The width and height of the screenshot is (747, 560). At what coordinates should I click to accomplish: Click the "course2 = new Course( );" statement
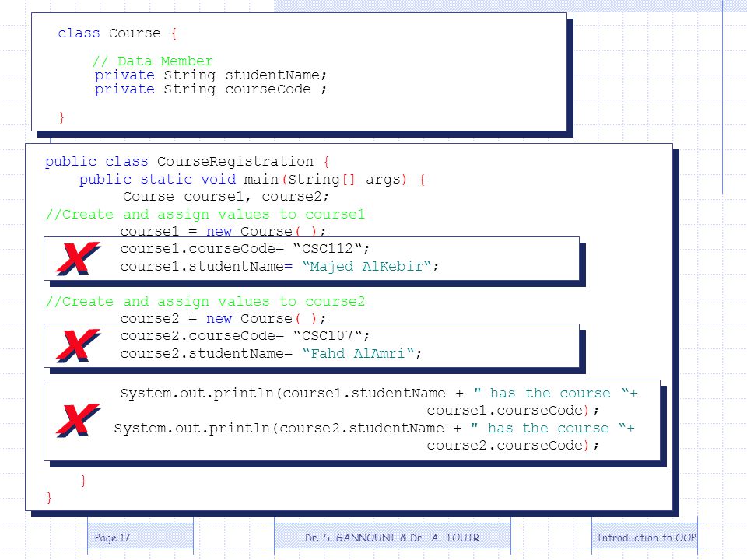click(x=223, y=319)
